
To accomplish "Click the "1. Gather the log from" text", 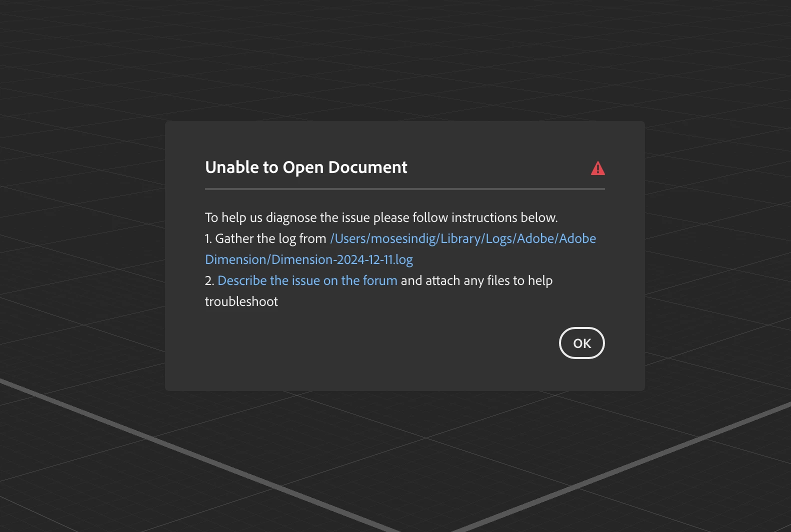I will pyautogui.click(x=265, y=238).
